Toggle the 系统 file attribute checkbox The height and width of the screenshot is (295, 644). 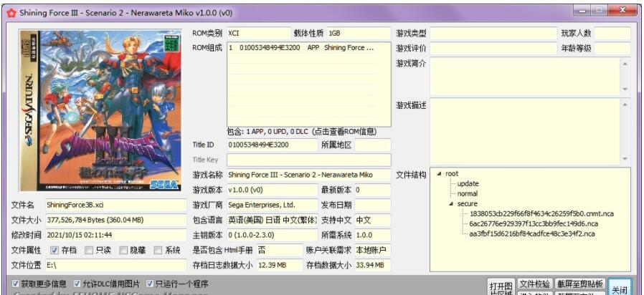[158, 250]
